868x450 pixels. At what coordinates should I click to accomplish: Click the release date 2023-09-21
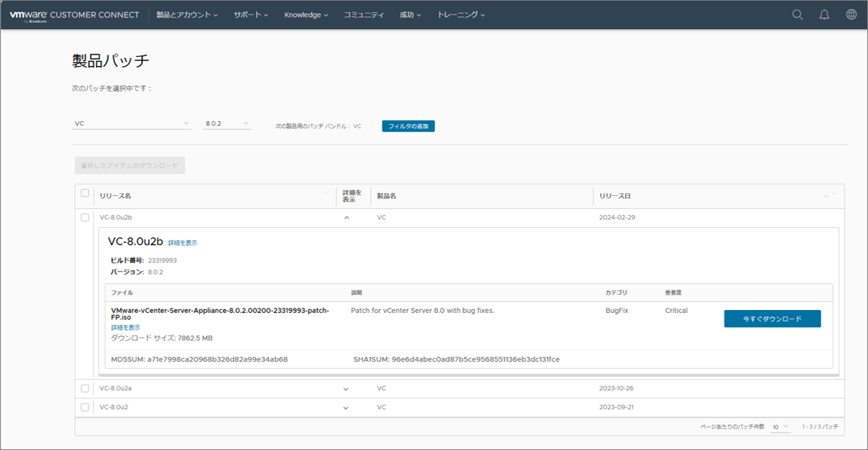click(x=616, y=407)
